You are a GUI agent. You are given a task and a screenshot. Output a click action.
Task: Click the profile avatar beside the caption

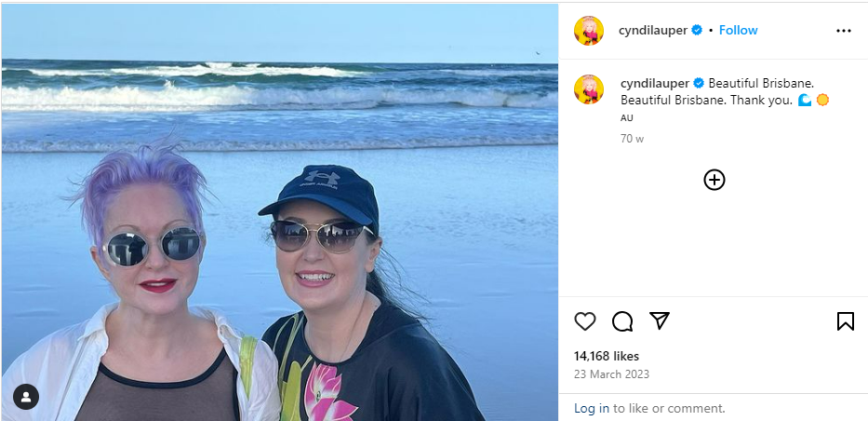coord(589,89)
